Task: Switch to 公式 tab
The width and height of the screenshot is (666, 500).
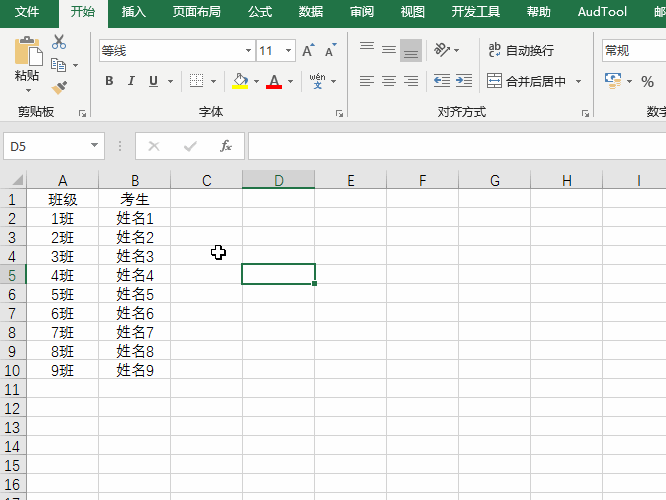Action: [260, 12]
